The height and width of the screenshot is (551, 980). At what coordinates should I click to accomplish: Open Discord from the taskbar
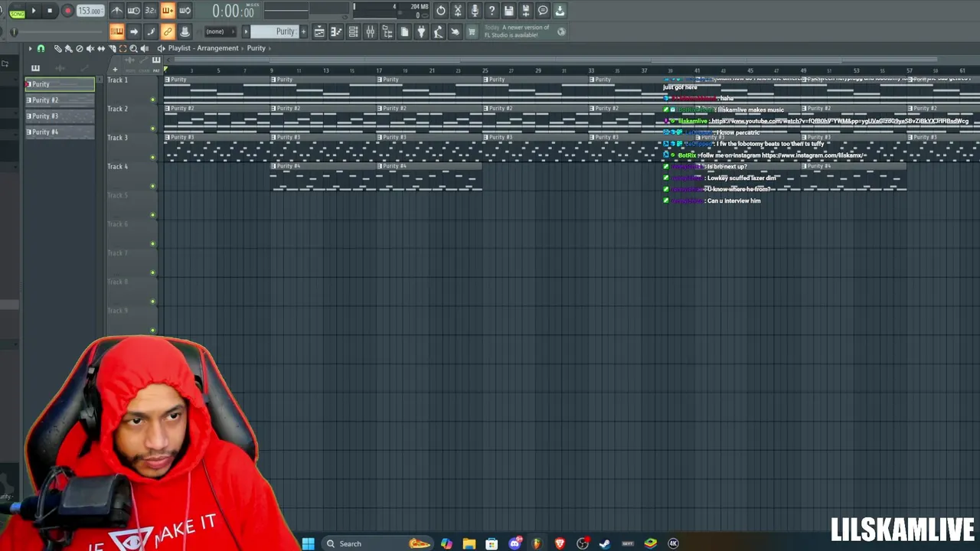click(x=514, y=543)
